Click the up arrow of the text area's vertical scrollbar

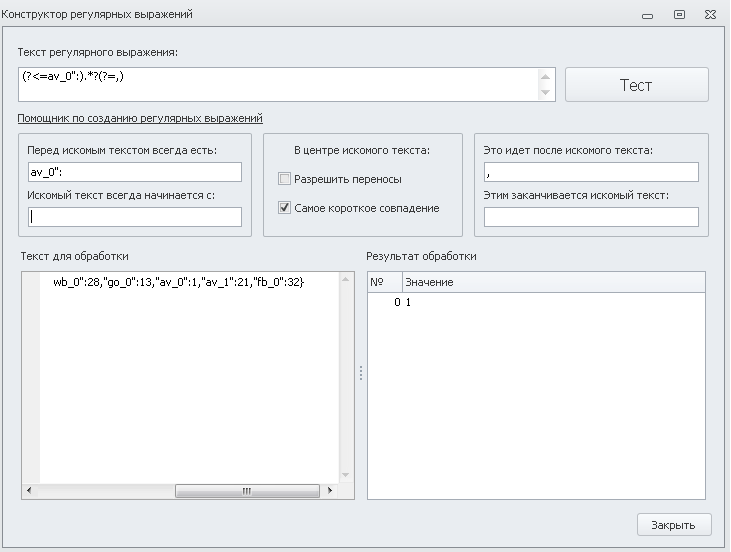point(345,279)
